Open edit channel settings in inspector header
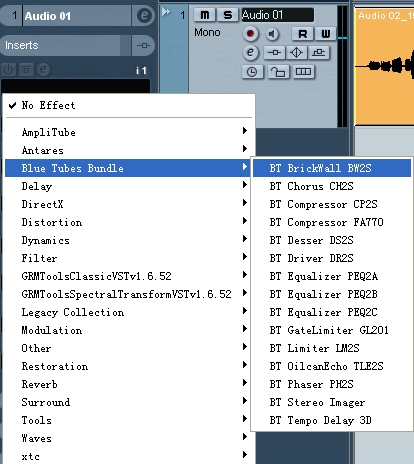This screenshot has width=414, height=464. (144, 15)
